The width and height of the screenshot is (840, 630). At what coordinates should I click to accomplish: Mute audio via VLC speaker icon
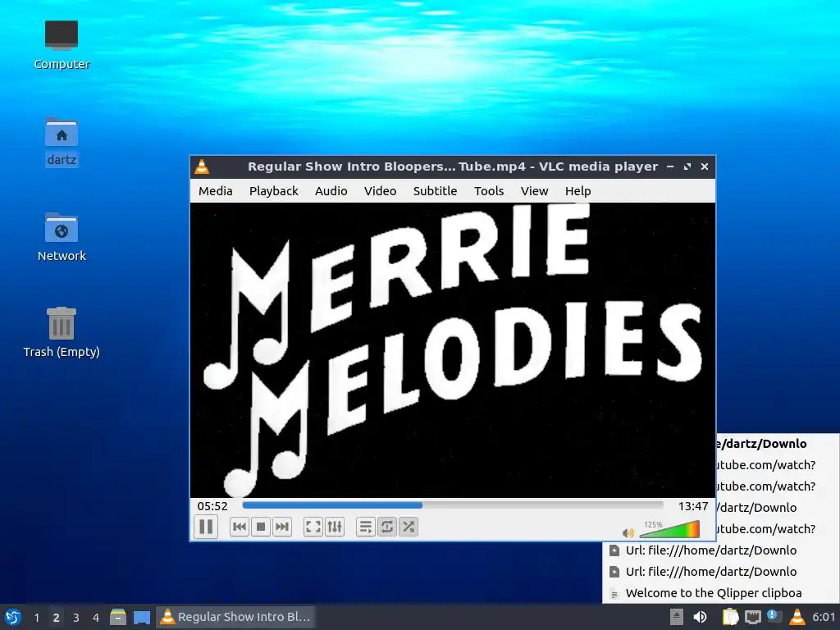pos(628,532)
